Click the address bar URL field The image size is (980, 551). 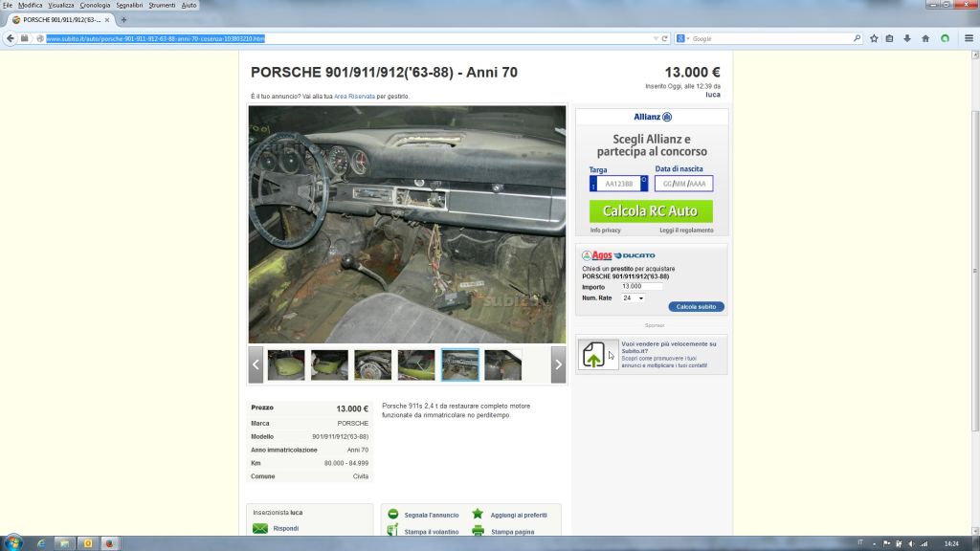pyautogui.click(x=350, y=38)
